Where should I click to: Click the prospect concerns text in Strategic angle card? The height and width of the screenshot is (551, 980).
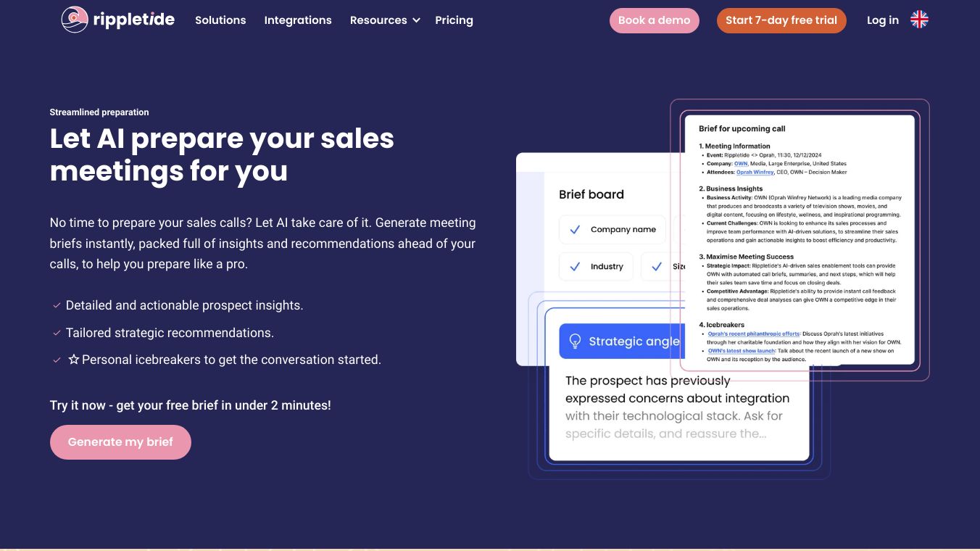pyautogui.click(x=678, y=407)
